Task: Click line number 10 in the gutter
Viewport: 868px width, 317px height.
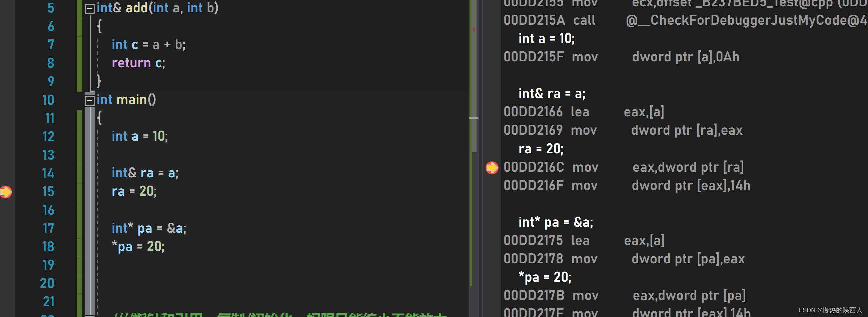Action: coord(48,100)
